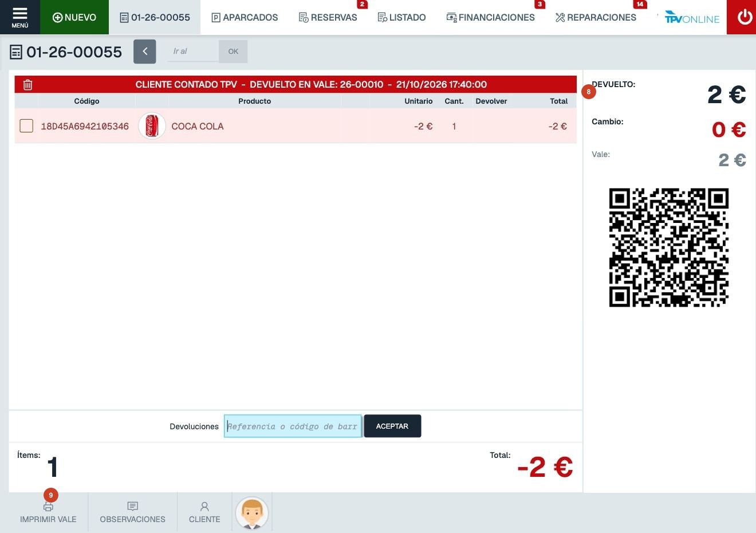Click the Producto column header
This screenshot has height=533, width=756.
click(255, 101)
